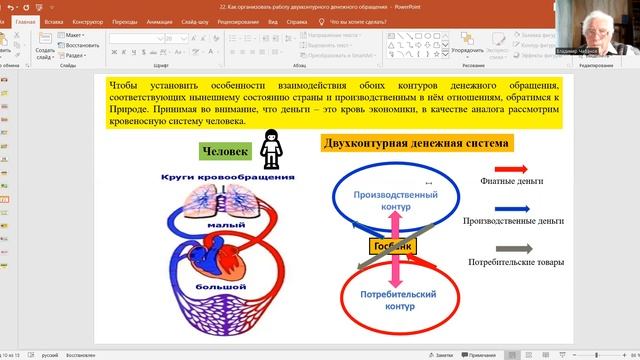The image size is (640, 360).
Task: Select the 'Двухконтурная денежная система' title box
Action: click(417, 143)
